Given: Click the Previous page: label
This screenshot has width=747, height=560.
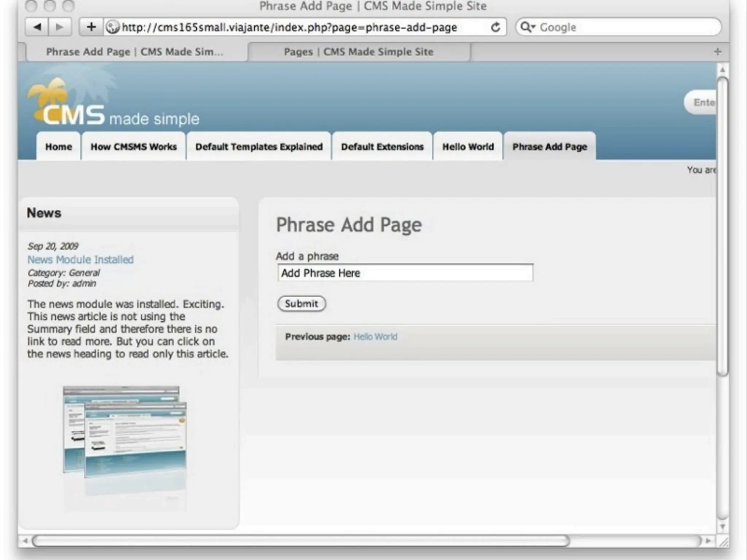Looking at the screenshot, I should pos(317,337).
